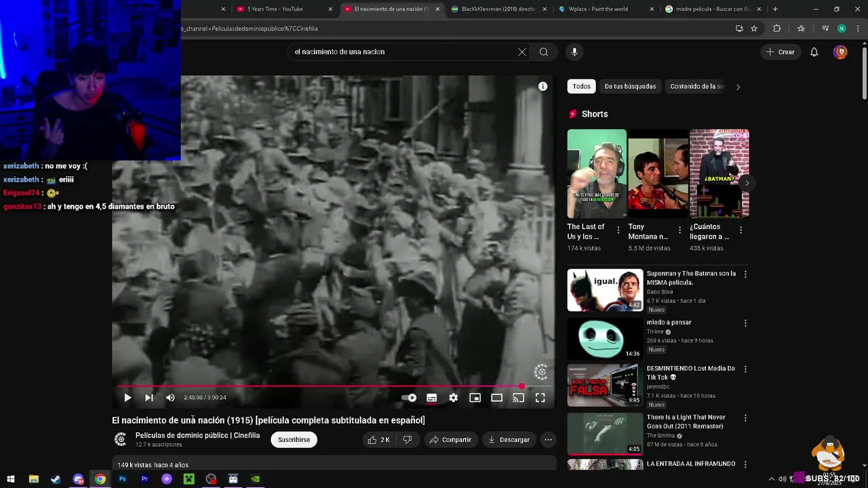This screenshot has width=868, height=488.
Task: Clear the search box text
Action: click(522, 52)
